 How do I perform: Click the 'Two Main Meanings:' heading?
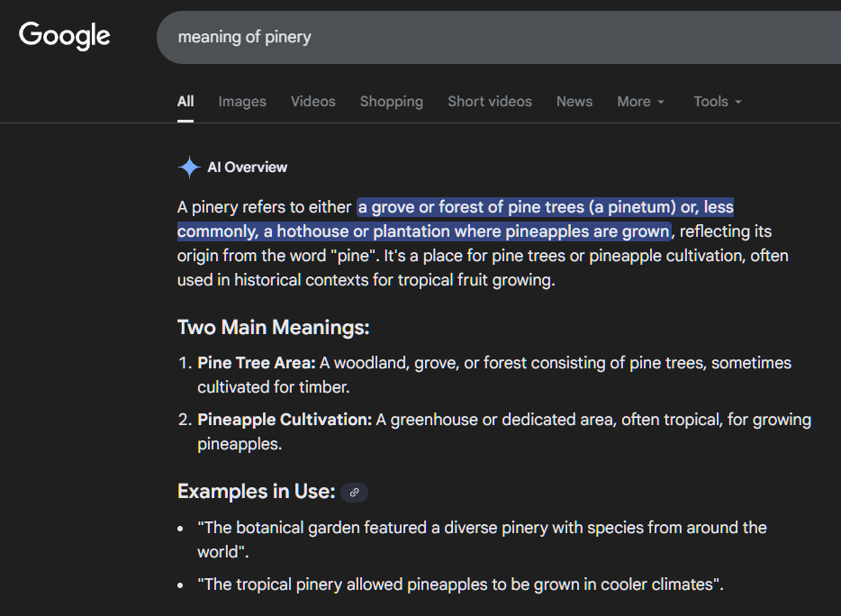(x=273, y=327)
